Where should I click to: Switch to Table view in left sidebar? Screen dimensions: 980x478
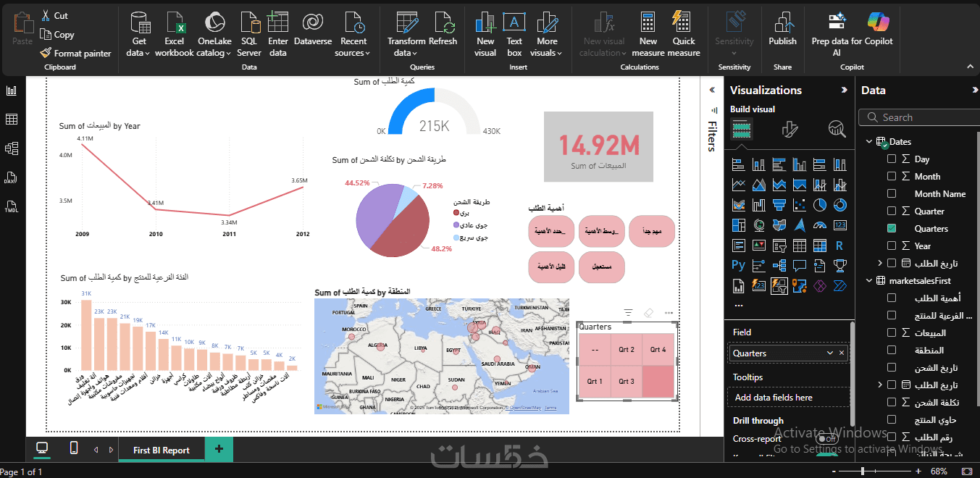12,119
